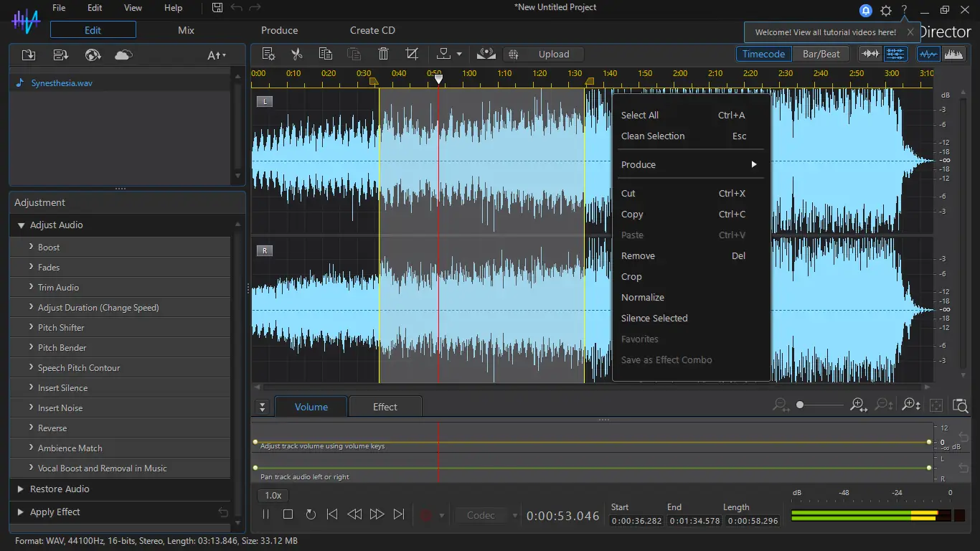Click the trash delete icon in toolbar
980x551 pixels.
point(383,54)
